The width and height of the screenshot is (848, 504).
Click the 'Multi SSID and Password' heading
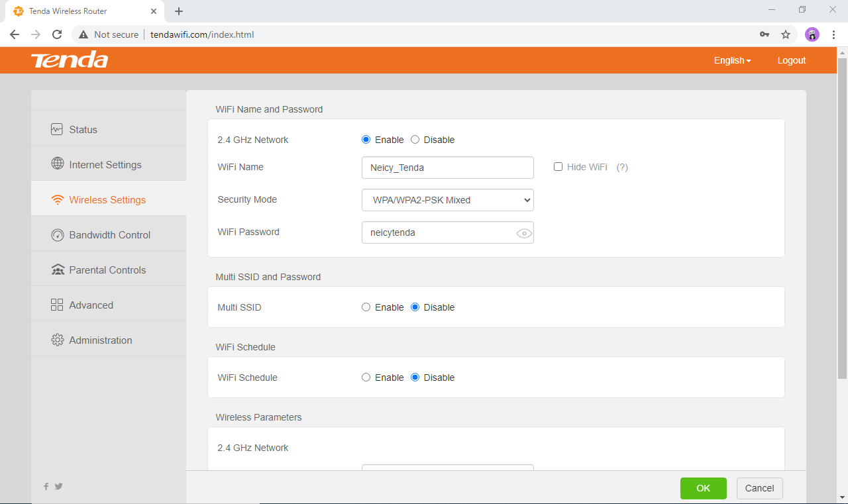268,277
